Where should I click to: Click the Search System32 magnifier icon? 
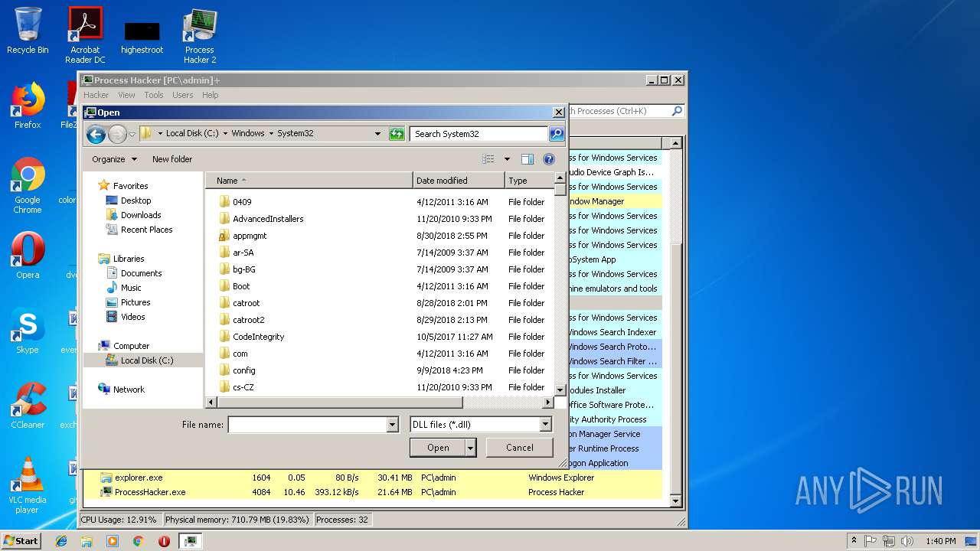[557, 134]
